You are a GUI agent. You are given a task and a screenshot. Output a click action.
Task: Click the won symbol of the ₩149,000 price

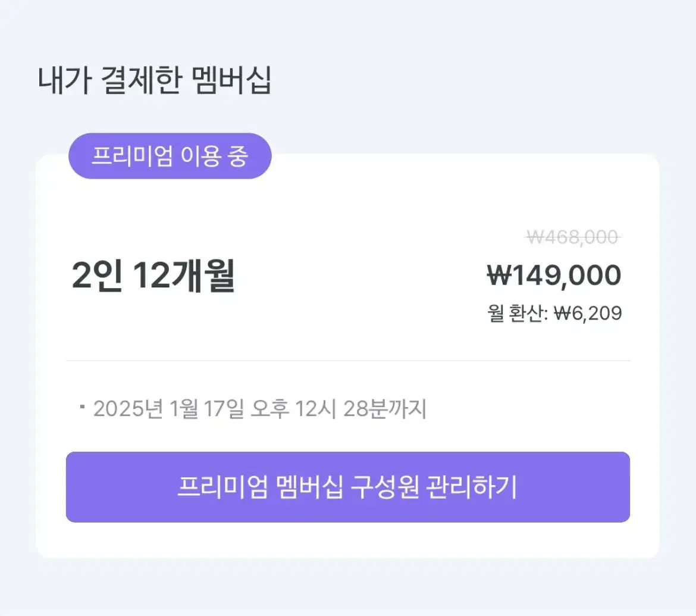[499, 275]
